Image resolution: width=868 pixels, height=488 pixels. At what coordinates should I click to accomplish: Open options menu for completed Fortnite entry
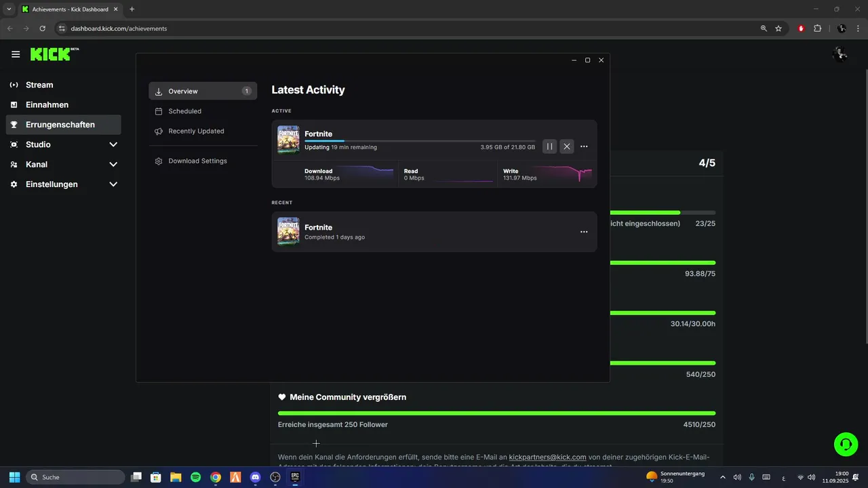[x=584, y=232]
